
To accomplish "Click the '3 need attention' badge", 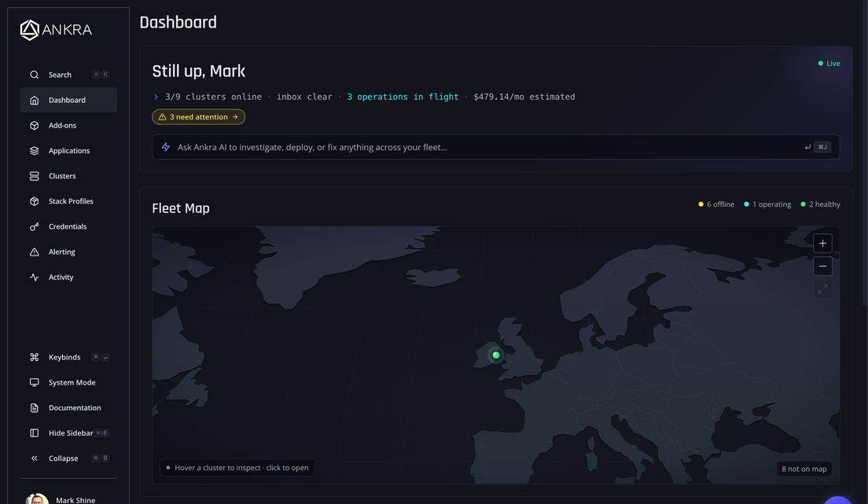I will [x=198, y=117].
